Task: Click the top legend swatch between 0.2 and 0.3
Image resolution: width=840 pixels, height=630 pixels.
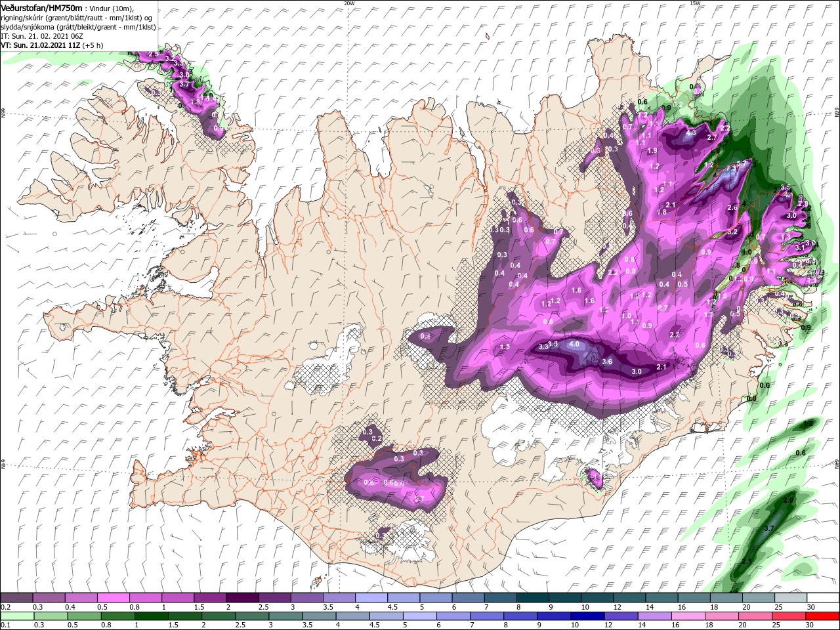Action: click(16, 598)
